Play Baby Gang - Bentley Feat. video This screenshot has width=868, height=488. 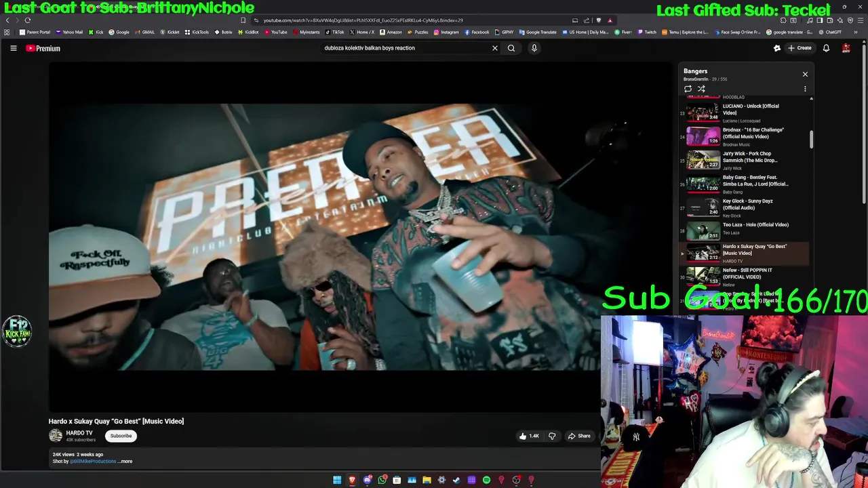point(744,184)
